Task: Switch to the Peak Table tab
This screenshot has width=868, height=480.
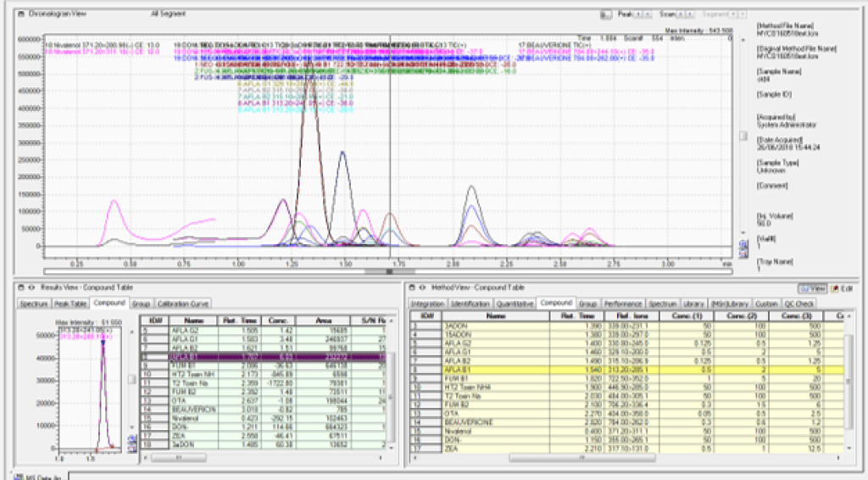Action: [71, 303]
